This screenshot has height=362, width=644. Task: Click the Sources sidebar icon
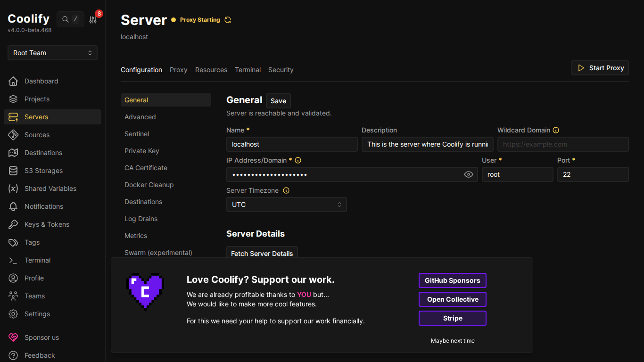tap(14, 135)
